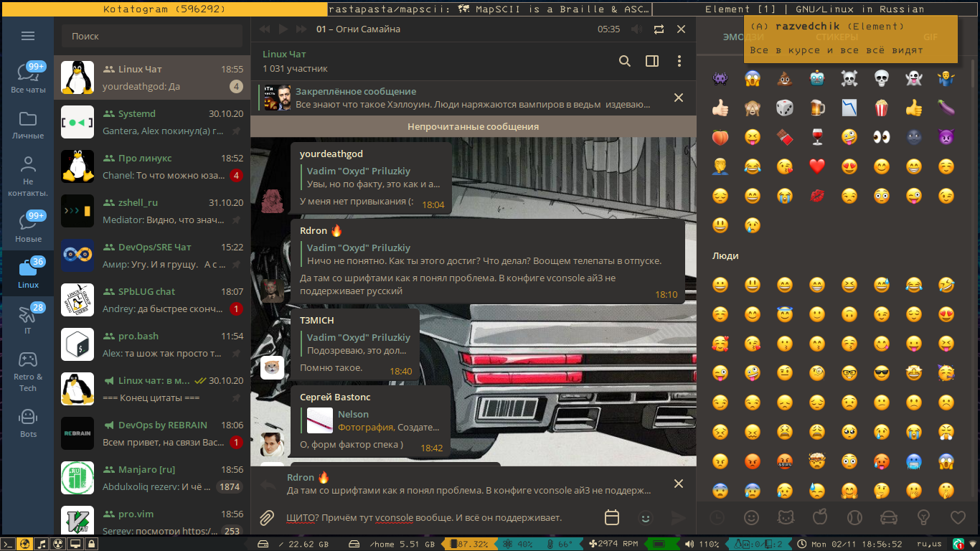
Task: Jump to animals emoji category
Action: point(786,517)
